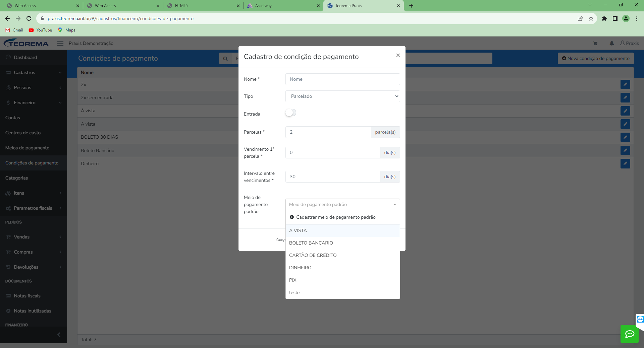This screenshot has width=644, height=348.
Task: Click the Vencimento 1ª parcela field
Action: [x=333, y=152]
